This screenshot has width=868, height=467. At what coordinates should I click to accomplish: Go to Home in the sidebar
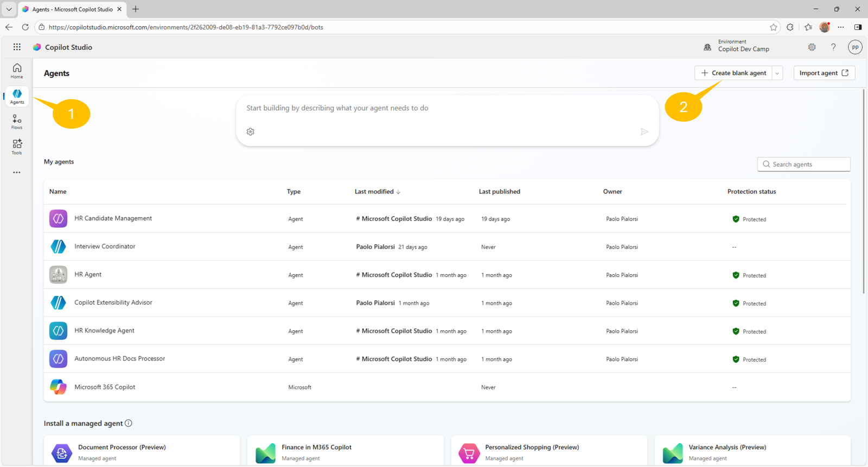coord(17,71)
